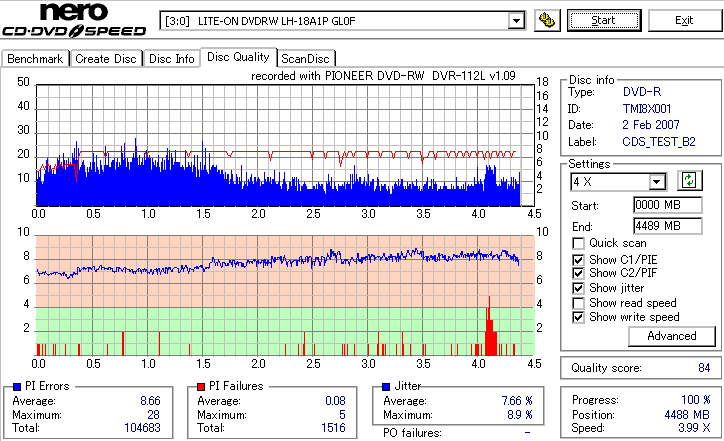Viewport: 724px width, 441px height.
Task: Click Position value 4488 MB
Action: coord(688,415)
